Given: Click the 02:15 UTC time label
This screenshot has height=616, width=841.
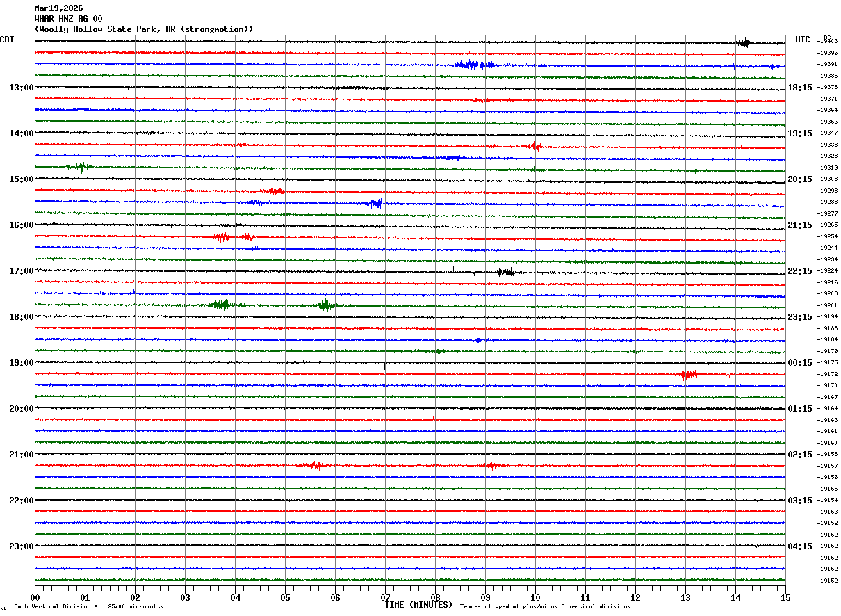Looking at the screenshot, I should pos(800,455).
